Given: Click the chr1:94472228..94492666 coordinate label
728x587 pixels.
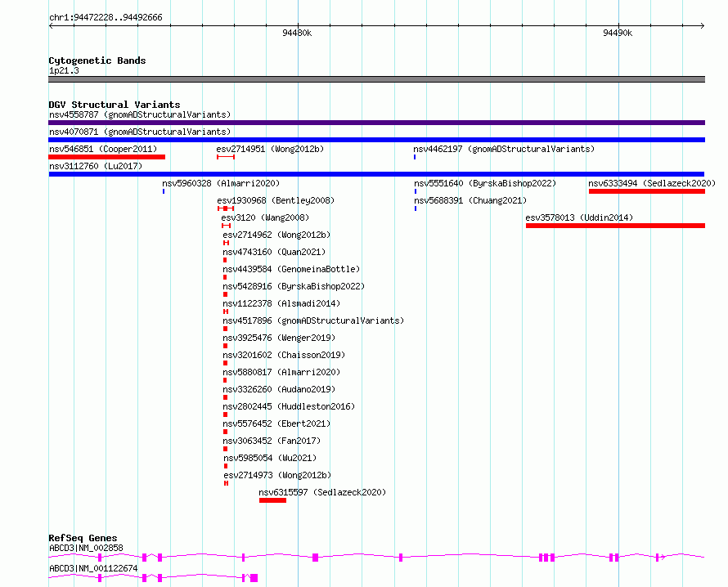Looking at the screenshot, I should coord(106,18).
